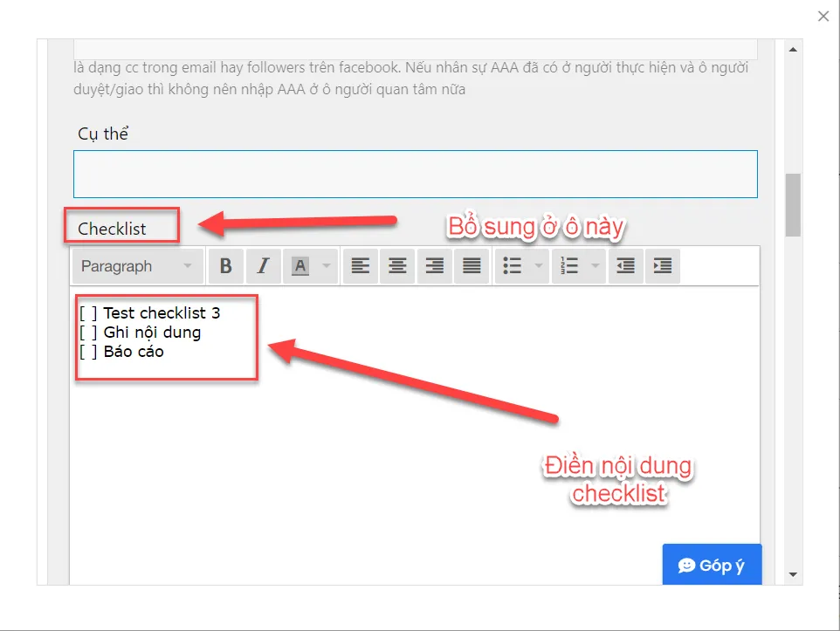
Task: Open the text color dropdown arrow
Action: point(327,265)
